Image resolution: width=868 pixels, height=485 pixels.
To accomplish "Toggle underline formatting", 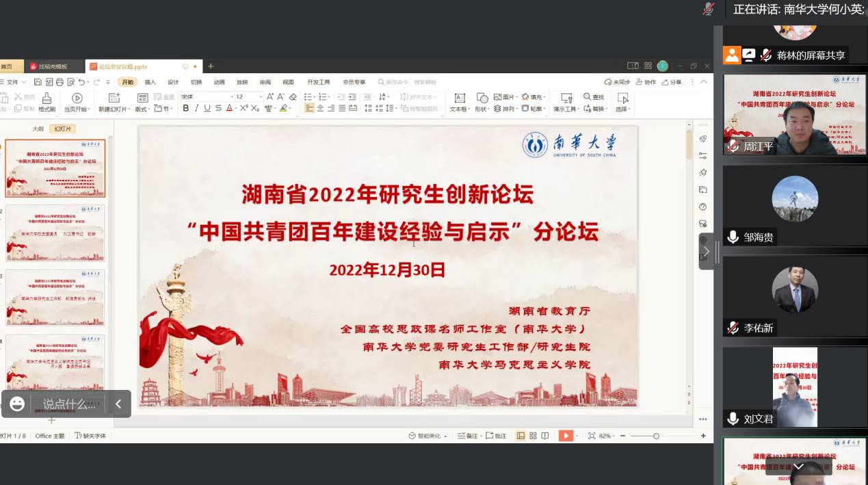I will click(207, 108).
